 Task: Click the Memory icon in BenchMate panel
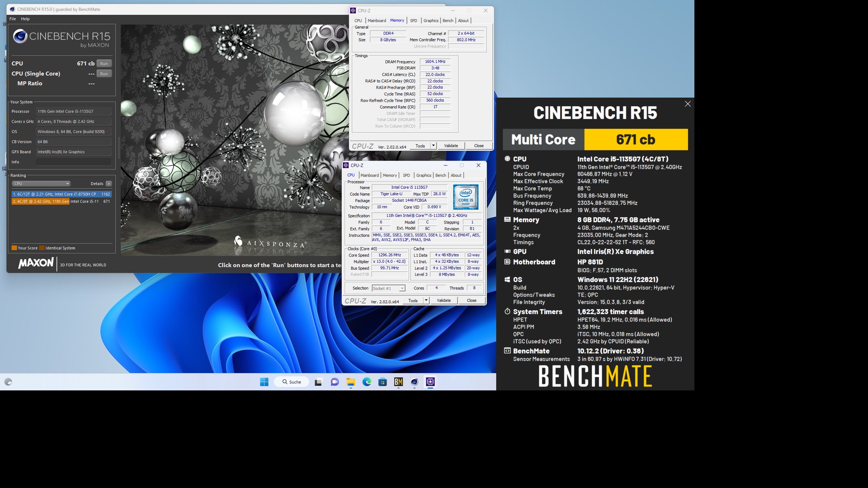point(507,219)
